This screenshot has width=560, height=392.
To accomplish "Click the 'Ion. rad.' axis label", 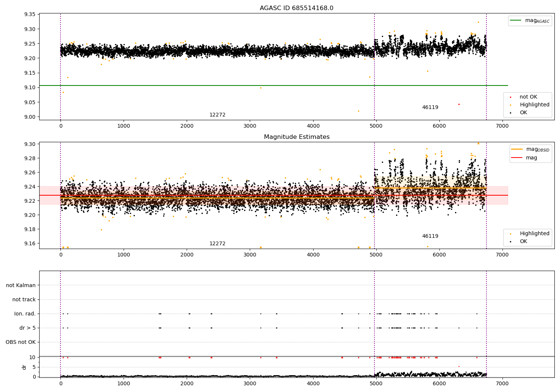I will [25, 314].
